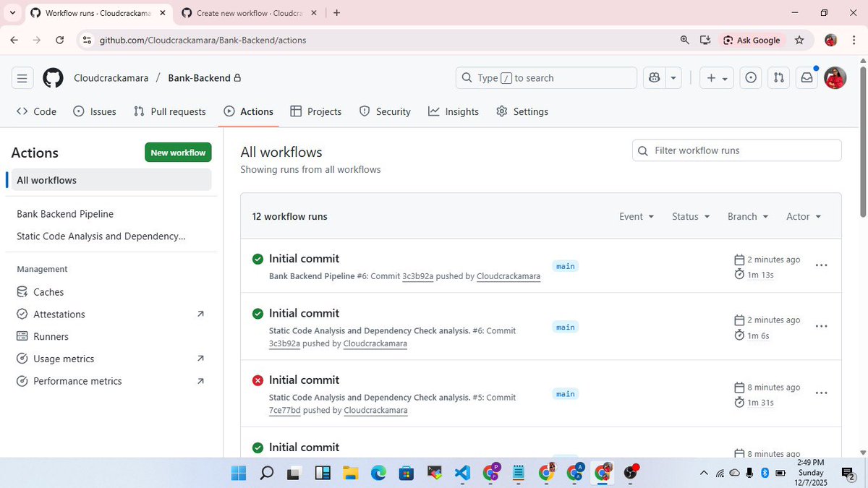
Task: Switch to the Security tab
Action: pyautogui.click(x=392, y=111)
